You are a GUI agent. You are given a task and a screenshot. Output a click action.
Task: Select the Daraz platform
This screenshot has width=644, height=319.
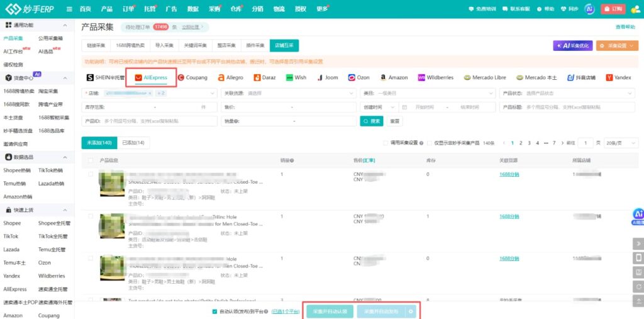pos(265,77)
